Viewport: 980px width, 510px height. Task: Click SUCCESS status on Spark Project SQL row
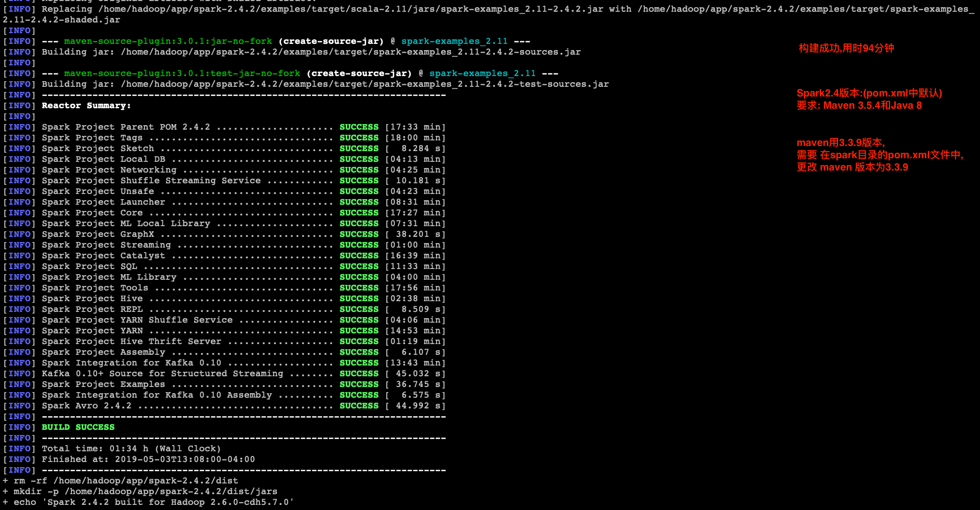coord(360,266)
